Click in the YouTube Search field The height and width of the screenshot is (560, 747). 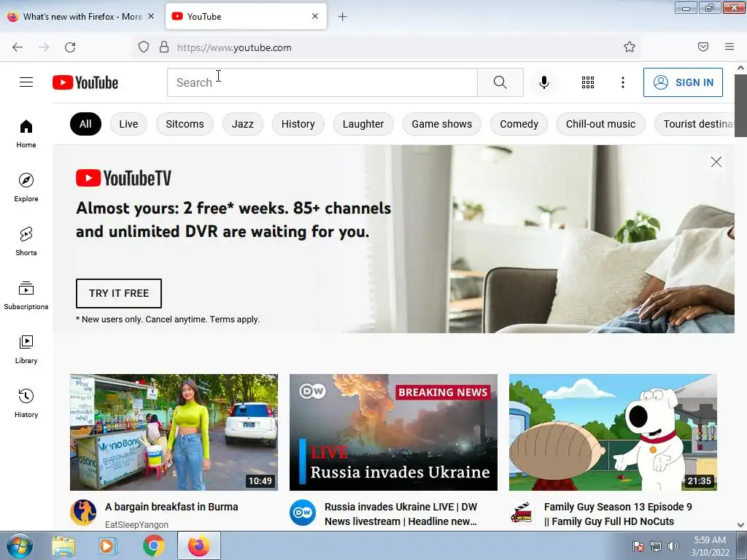(x=322, y=82)
